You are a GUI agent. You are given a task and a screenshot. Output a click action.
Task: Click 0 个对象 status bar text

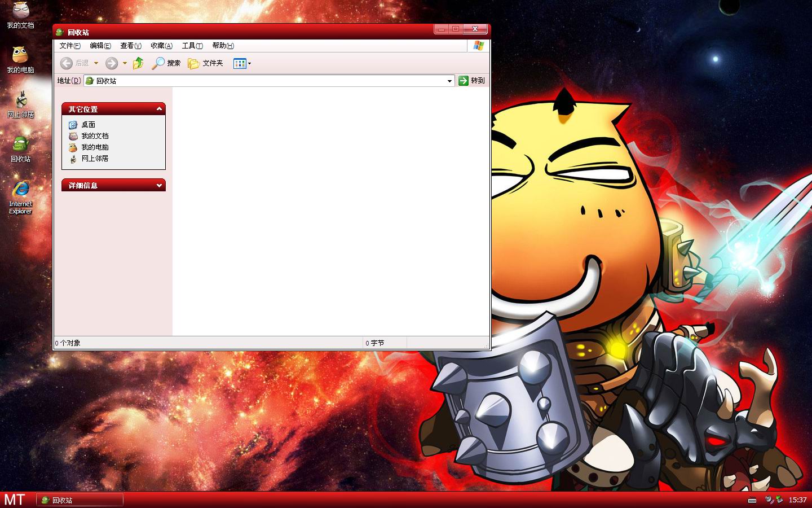point(68,343)
